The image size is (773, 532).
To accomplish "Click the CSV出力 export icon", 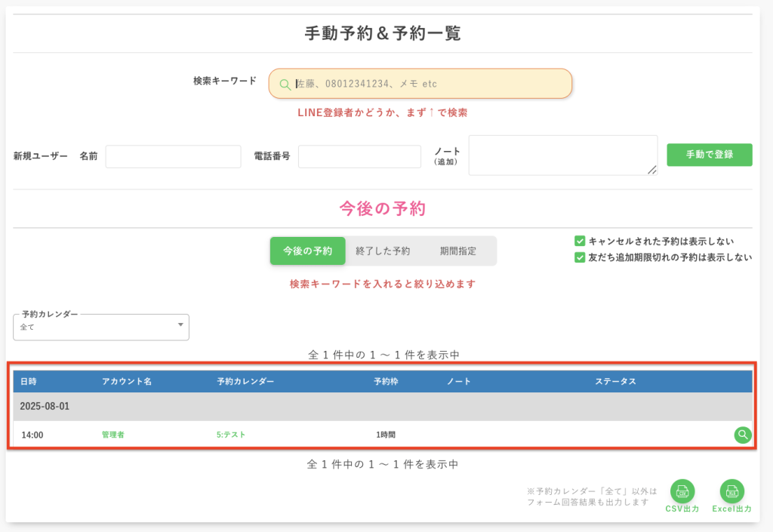I will pyautogui.click(x=682, y=491).
